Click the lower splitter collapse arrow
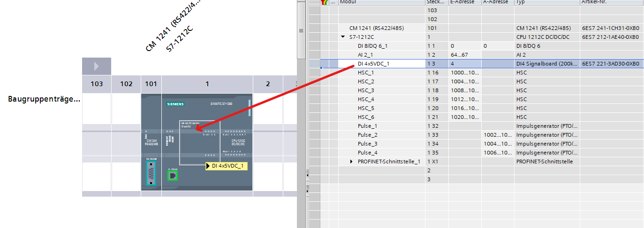The width and height of the screenshot is (644, 228). tap(308, 191)
